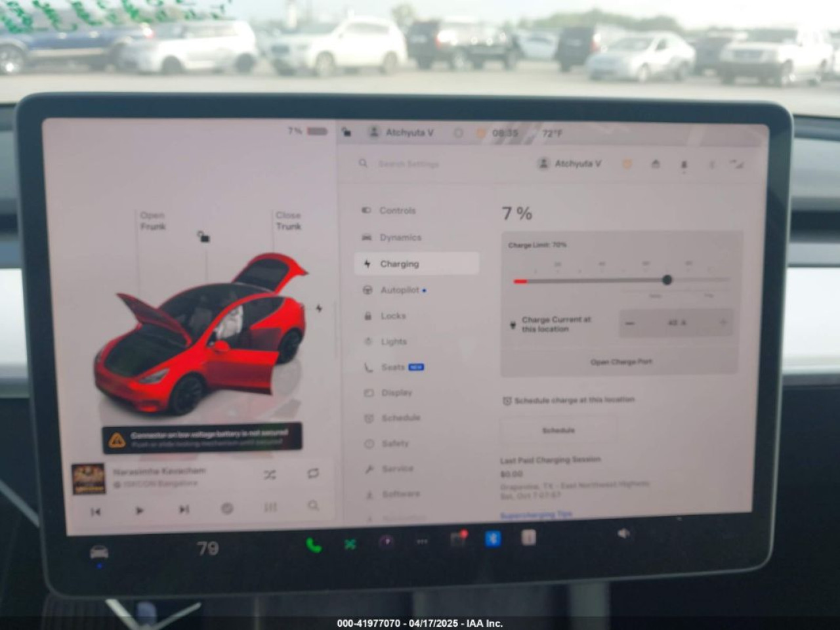Open the Service settings
The image size is (840, 630).
390,469
